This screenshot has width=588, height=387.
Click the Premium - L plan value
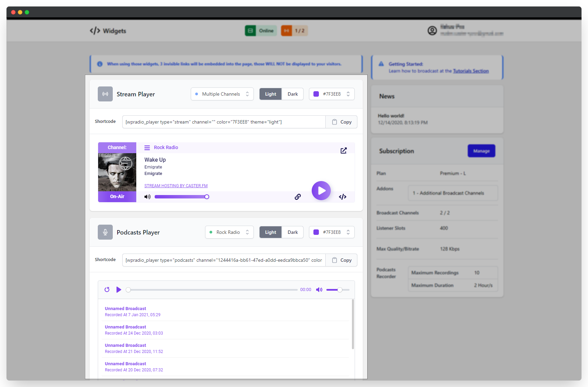(453, 173)
